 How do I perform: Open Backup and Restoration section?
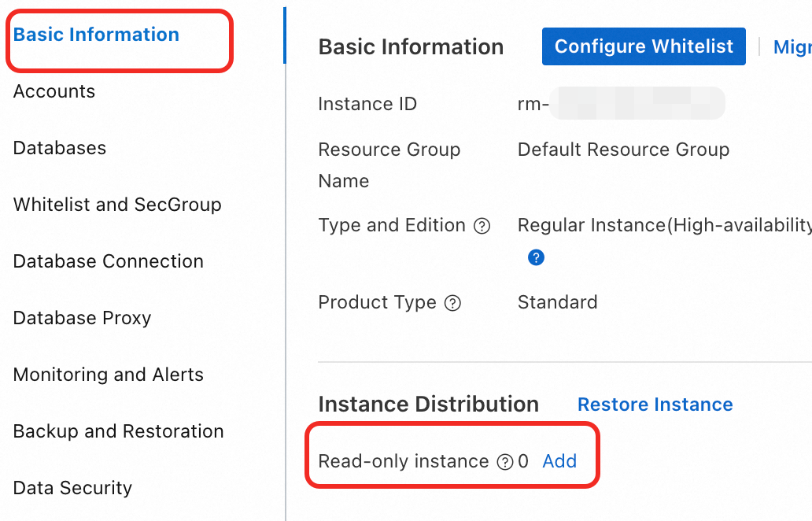click(119, 431)
